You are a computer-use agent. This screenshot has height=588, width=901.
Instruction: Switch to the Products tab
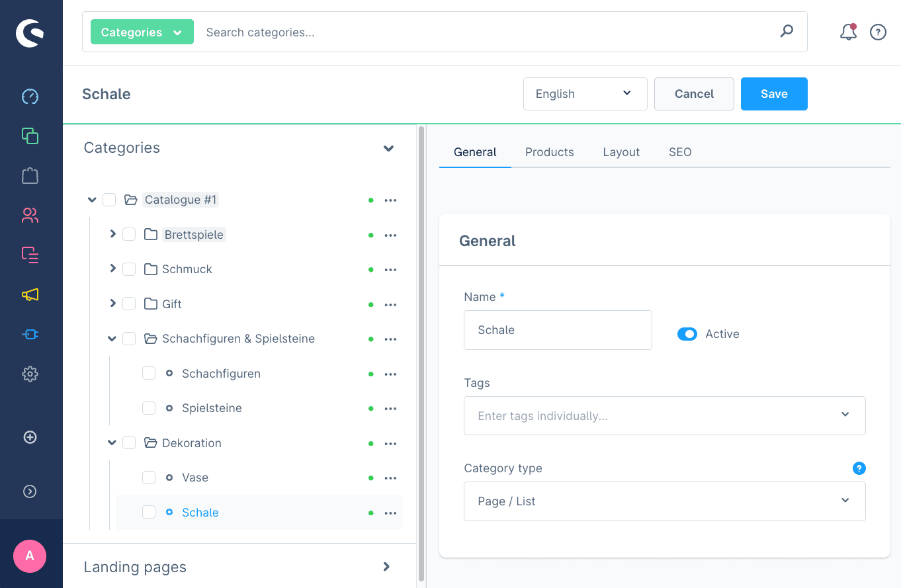coord(550,152)
